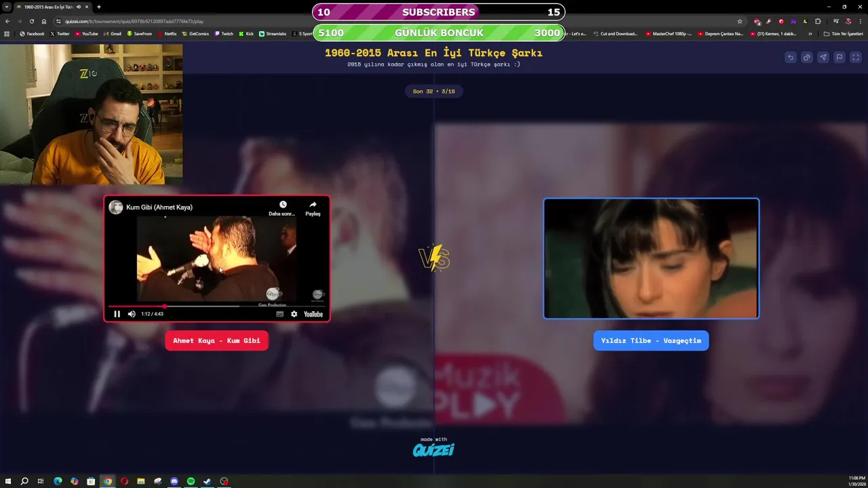Open the Kum Gibi (Ahmet Kaya) video title
This screenshot has width=868, height=488.
pyautogui.click(x=159, y=207)
